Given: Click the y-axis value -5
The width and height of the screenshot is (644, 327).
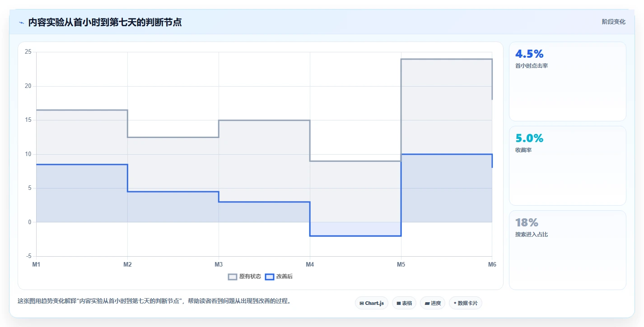Looking at the screenshot, I should (28, 256).
